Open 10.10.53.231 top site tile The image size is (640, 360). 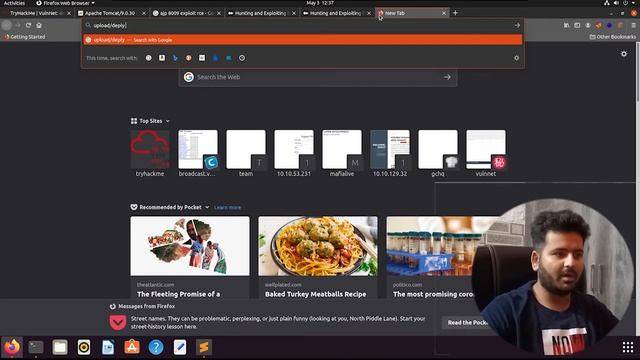pos(294,153)
